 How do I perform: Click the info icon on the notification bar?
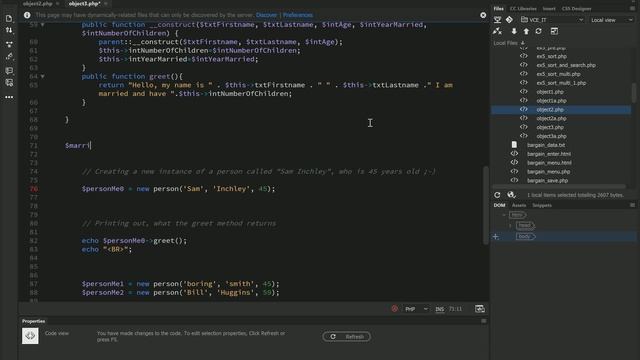[27, 15]
